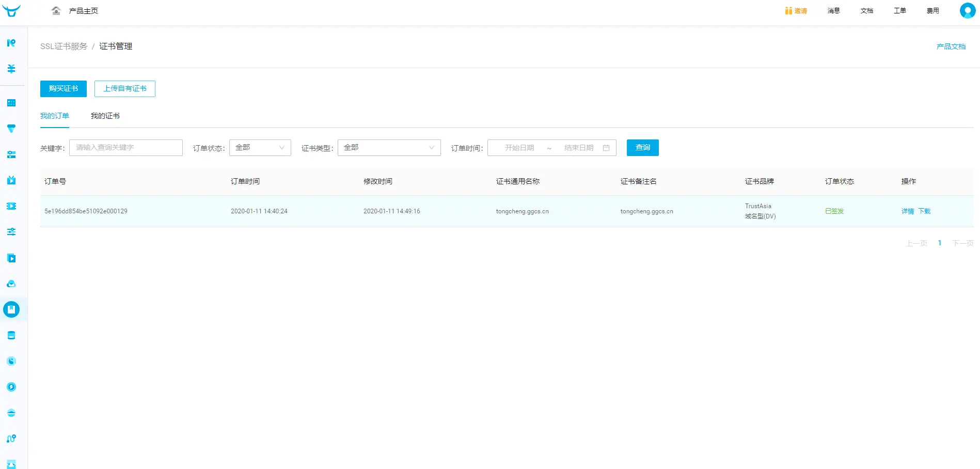The width and height of the screenshot is (980, 469).
Task: Open the route-path sidebar icon
Action: click(x=11, y=439)
